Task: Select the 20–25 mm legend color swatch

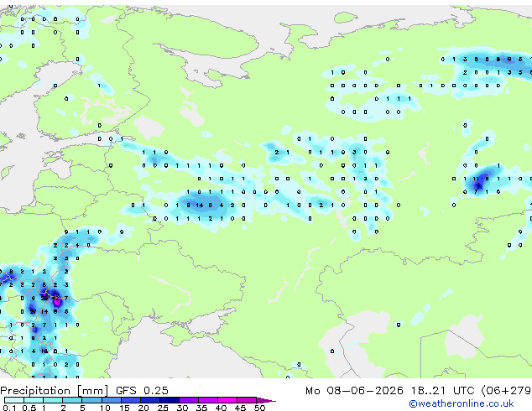Action: coord(150,400)
